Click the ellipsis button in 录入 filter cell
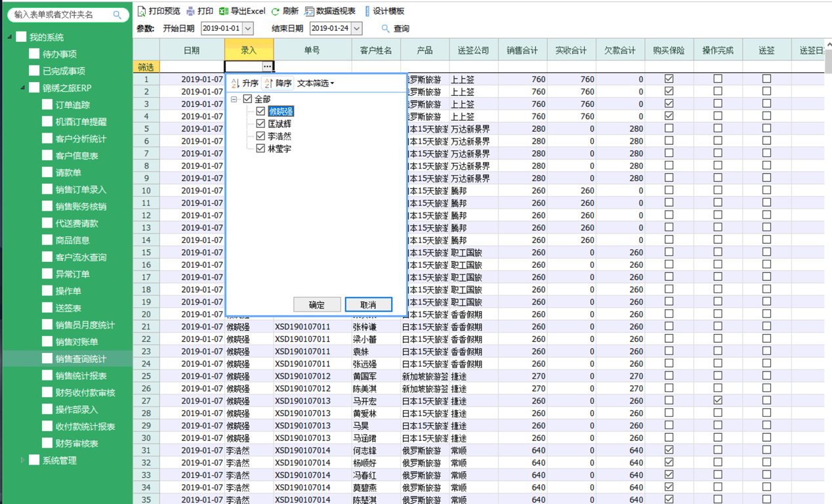 click(x=267, y=66)
